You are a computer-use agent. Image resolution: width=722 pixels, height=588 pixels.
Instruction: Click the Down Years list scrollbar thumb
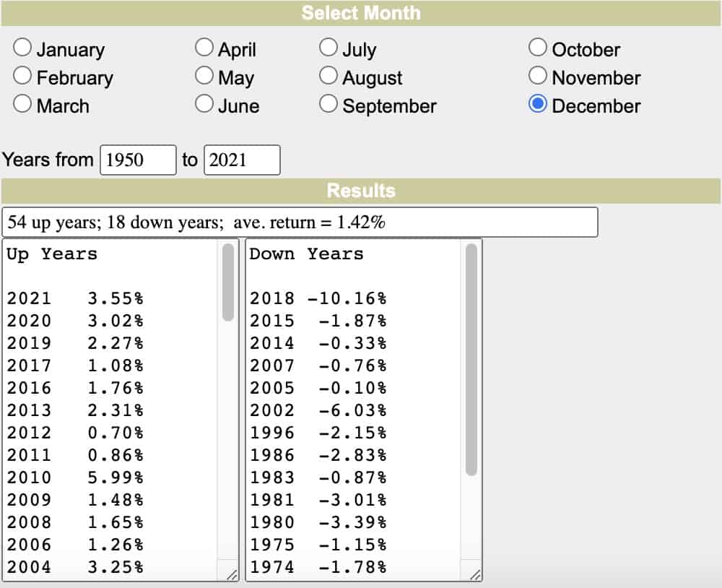click(x=471, y=360)
